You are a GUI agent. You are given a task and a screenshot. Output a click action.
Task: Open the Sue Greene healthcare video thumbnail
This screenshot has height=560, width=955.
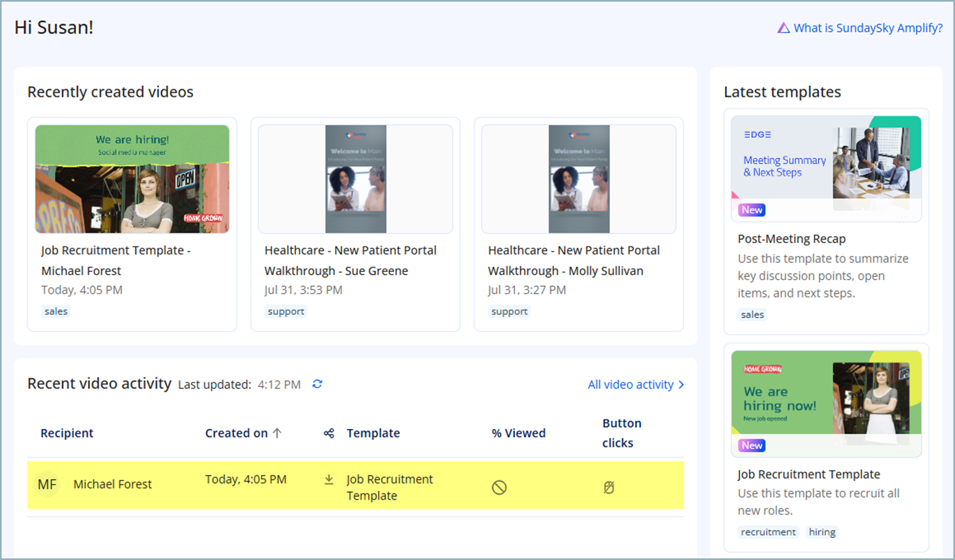[356, 179]
